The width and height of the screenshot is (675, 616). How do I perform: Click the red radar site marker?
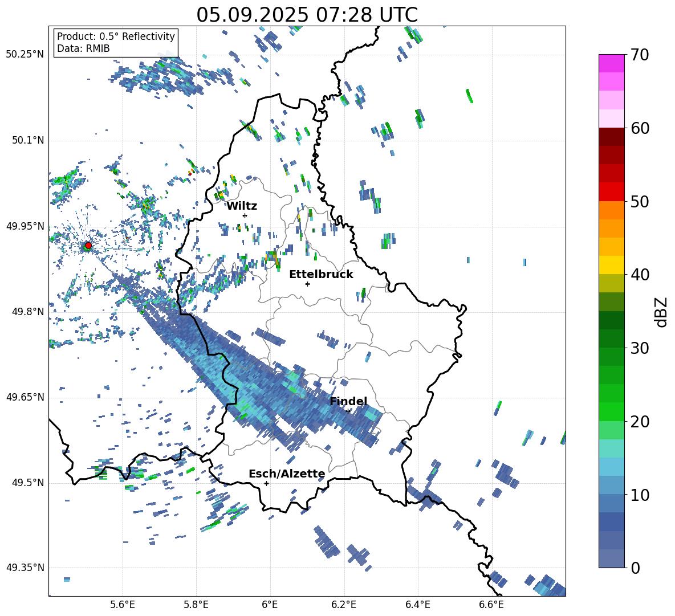coord(88,245)
